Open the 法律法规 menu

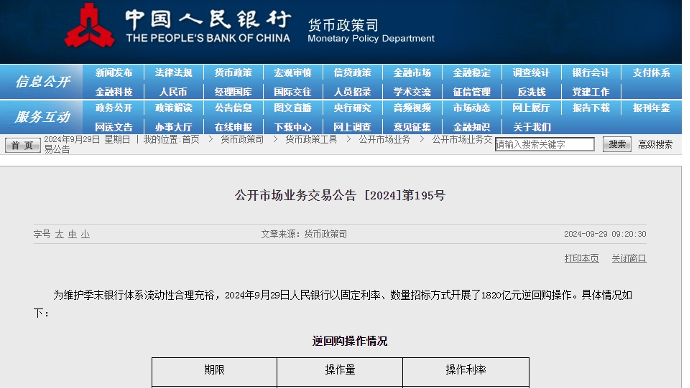coord(173,73)
